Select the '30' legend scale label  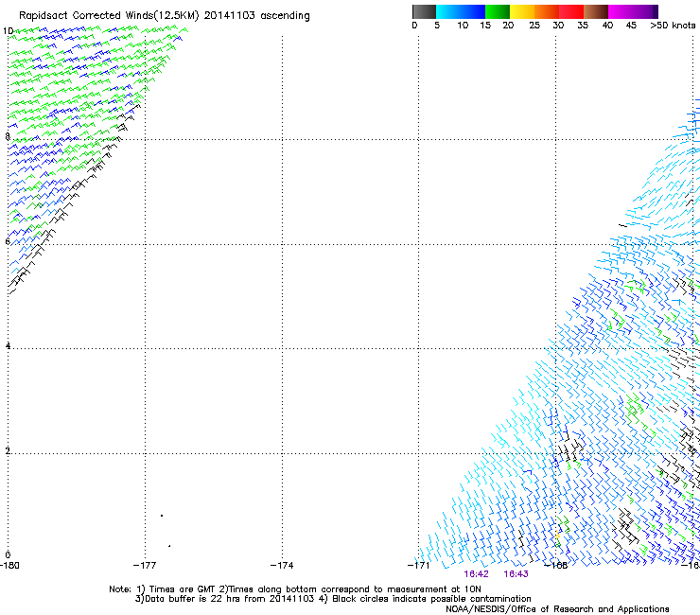pyautogui.click(x=558, y=26)
